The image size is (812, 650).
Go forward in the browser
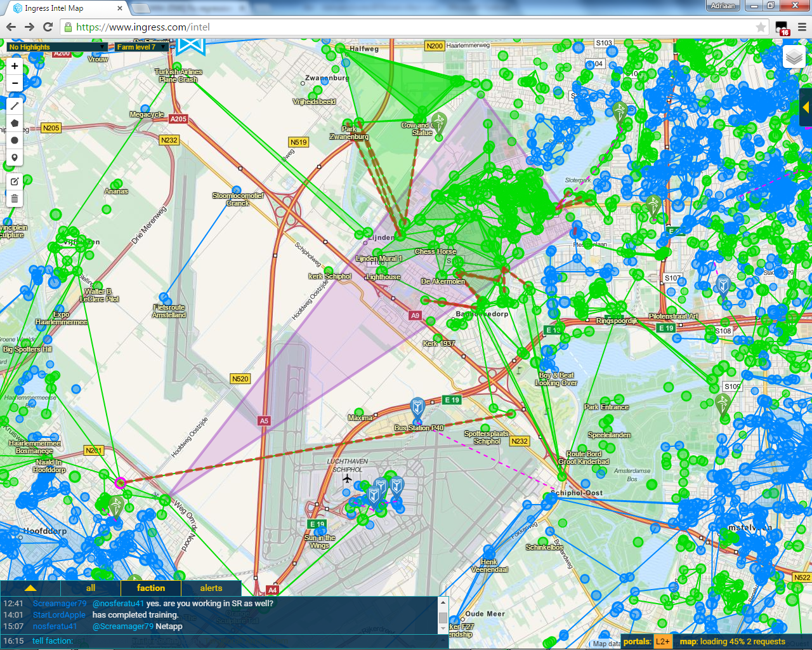29,27
